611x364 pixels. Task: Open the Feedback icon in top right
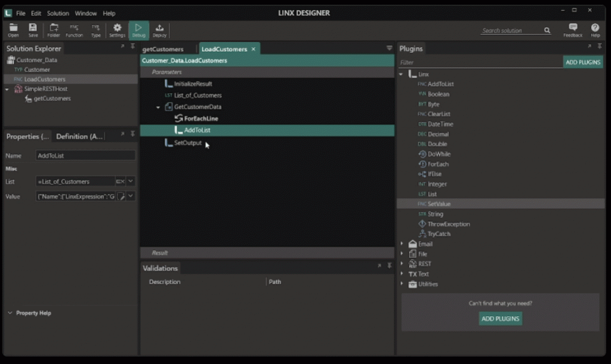573,30
